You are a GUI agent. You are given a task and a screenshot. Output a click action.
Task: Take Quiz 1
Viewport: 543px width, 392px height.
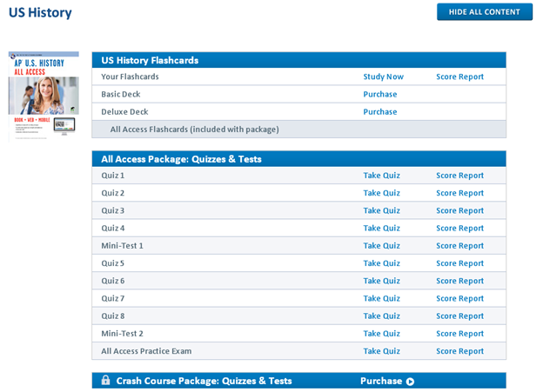pyautogui.click(x=381, y=176)
